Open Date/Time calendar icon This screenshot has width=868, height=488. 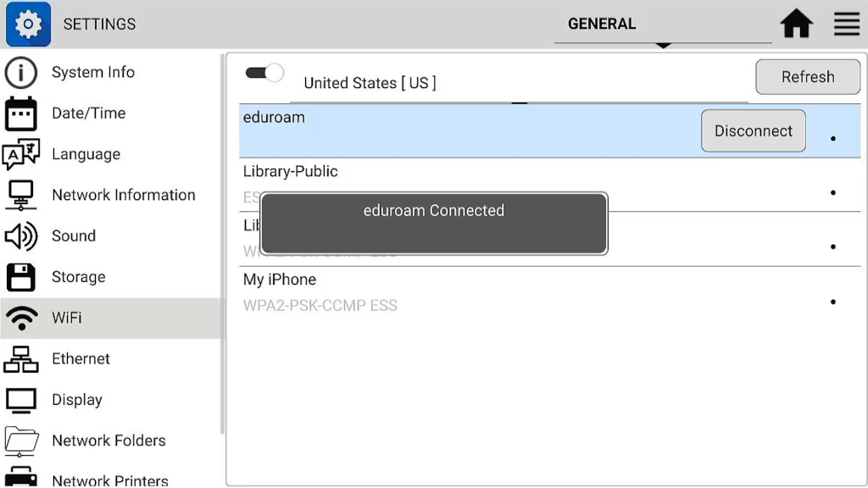pos(21,114)
